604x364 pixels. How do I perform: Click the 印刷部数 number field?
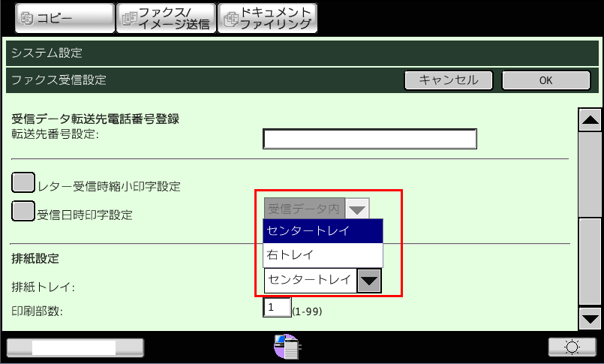pyautogui.click(x=277, y=307)
